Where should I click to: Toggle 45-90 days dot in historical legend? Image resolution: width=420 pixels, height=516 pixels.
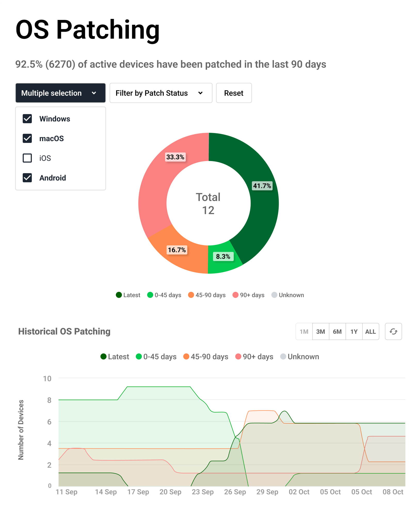[186, 357]
